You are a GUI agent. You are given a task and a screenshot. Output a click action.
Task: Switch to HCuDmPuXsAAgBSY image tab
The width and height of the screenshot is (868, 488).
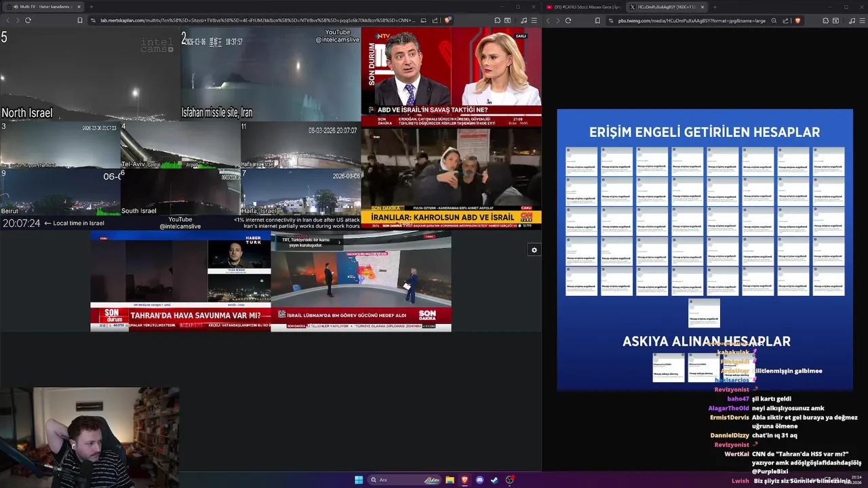pyautogui.click(x=667, y=7)
